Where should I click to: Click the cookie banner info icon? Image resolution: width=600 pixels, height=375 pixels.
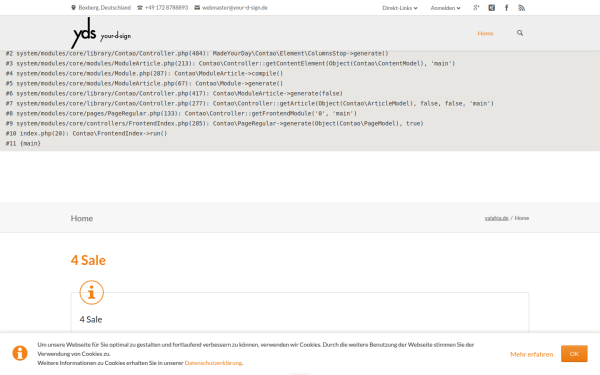(20, 353)
